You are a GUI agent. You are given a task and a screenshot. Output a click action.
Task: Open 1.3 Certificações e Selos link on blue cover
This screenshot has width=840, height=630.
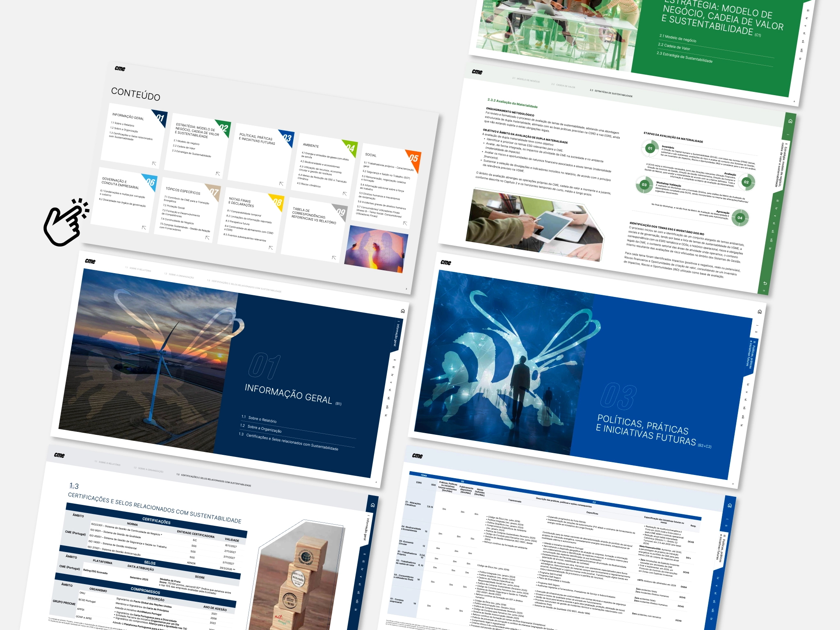point(289,441)
